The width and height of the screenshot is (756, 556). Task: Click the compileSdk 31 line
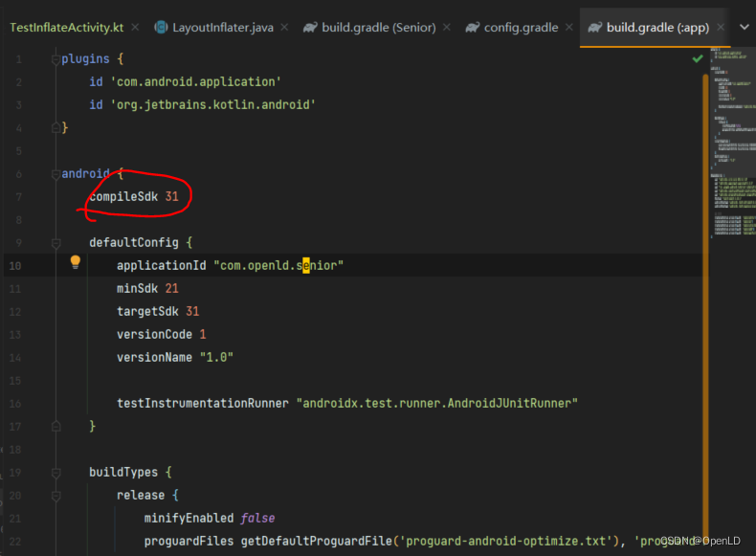(x=134, y=196)
